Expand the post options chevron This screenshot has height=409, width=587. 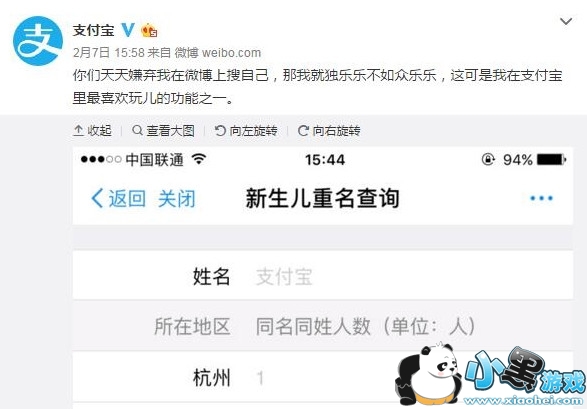click(x=566, y=21)
